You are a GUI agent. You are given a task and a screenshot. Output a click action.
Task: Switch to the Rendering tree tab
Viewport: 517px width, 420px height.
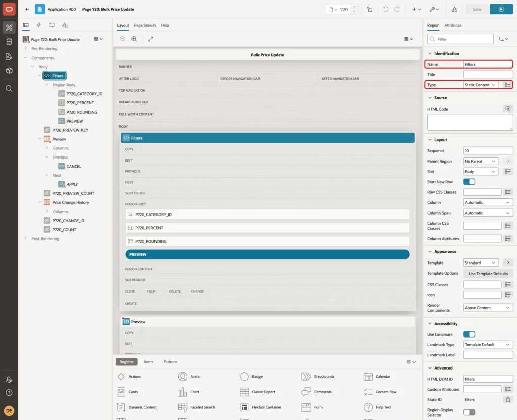coord(26,25)
